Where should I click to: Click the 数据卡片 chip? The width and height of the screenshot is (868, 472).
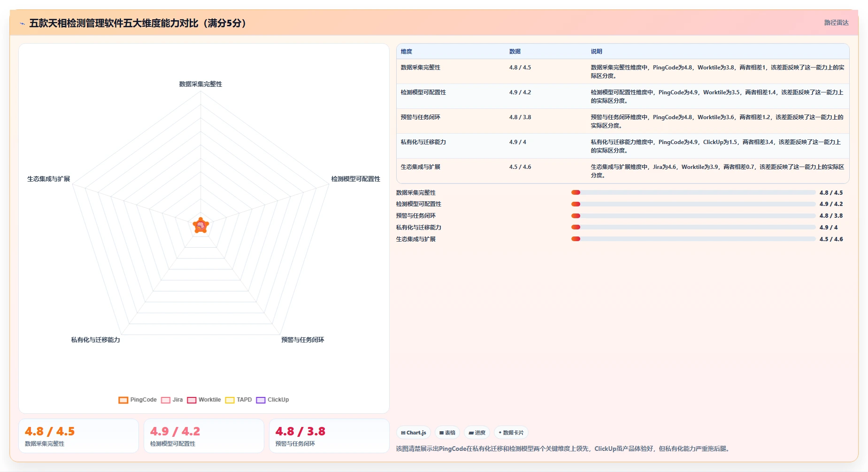[x=511, y=433]
